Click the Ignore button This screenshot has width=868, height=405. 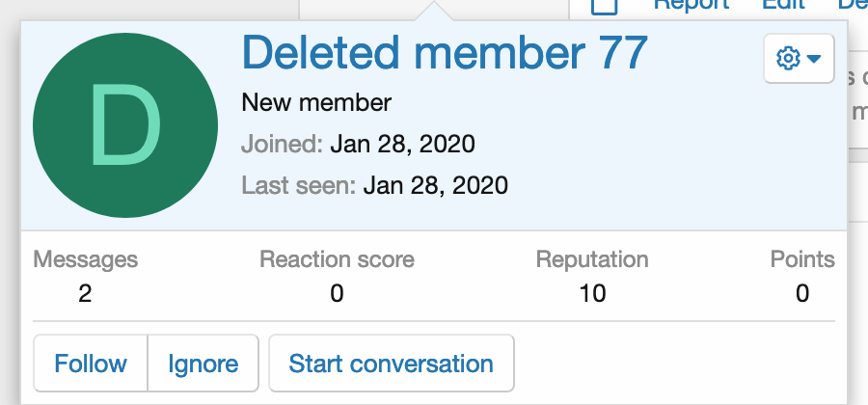pyautogui.click(x=203, y=364)
